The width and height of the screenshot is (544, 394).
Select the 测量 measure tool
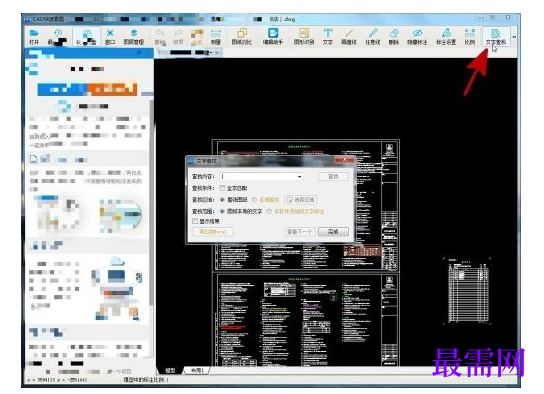216,37
